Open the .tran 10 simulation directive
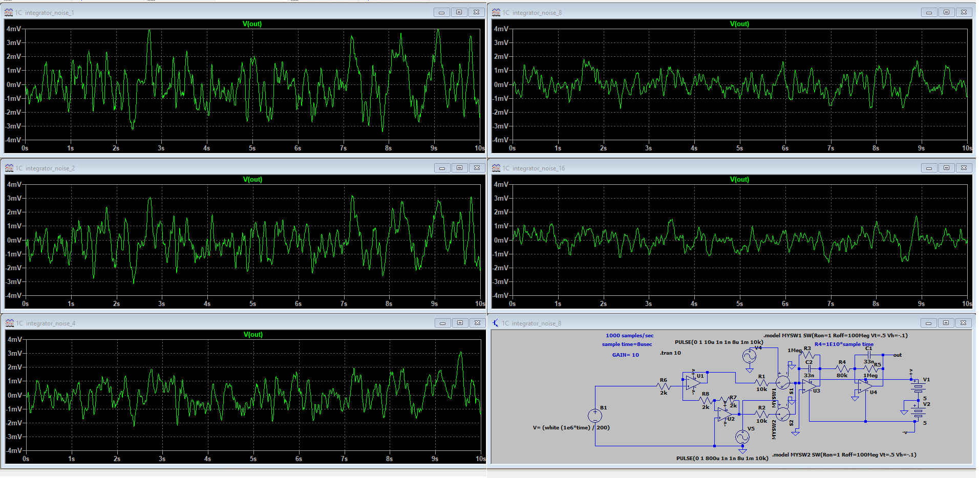The width and height of the screenshot is (980, 478). click(670, 353)
